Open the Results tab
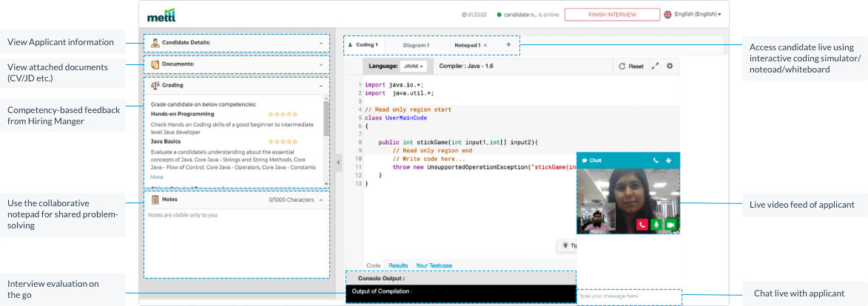Screen dimensions: 868x306 pyautogui.click(x=398, y=265)
